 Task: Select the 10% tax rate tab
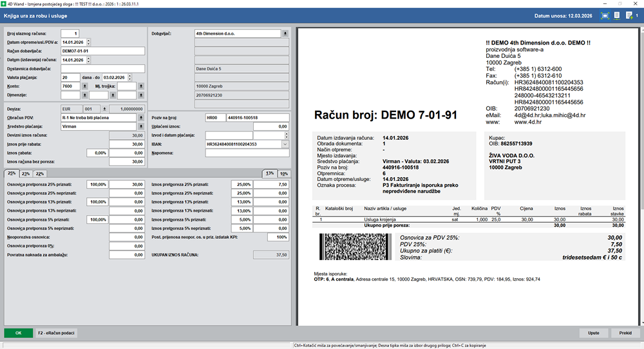click(x=284, y=174)
